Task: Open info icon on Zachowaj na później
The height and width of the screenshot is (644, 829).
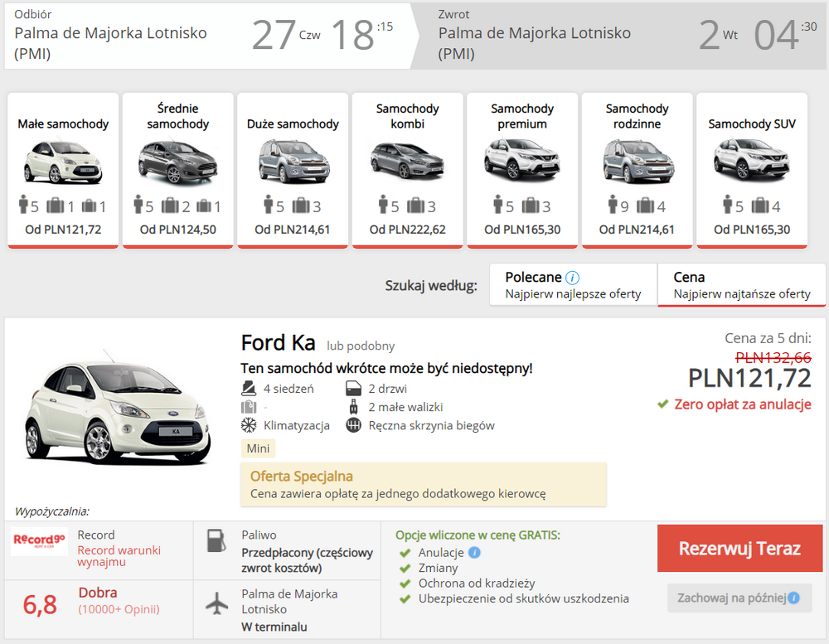Action: (793, 598)
